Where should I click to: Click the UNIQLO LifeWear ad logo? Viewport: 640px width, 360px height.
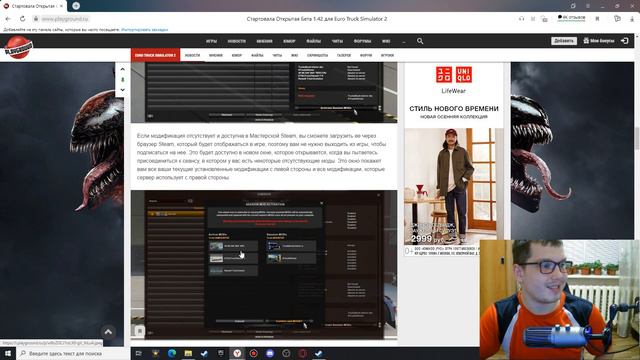(453, 80)
